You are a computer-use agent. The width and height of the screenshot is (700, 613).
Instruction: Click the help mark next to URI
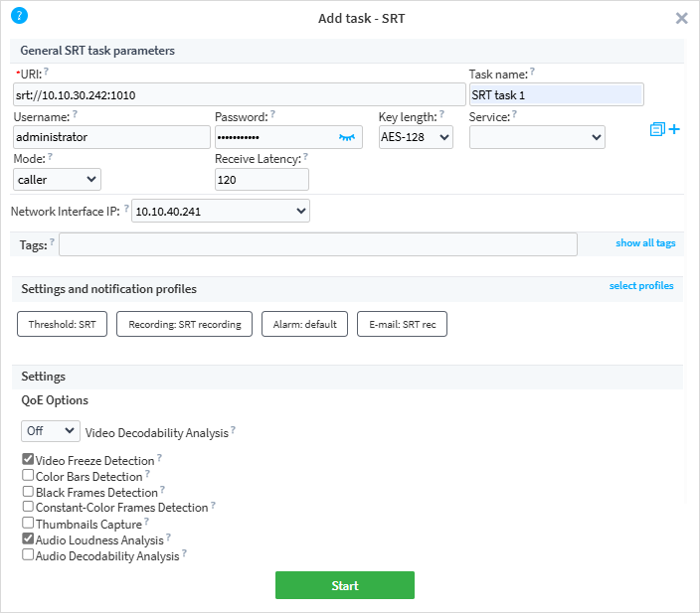(x=46, y=72)
